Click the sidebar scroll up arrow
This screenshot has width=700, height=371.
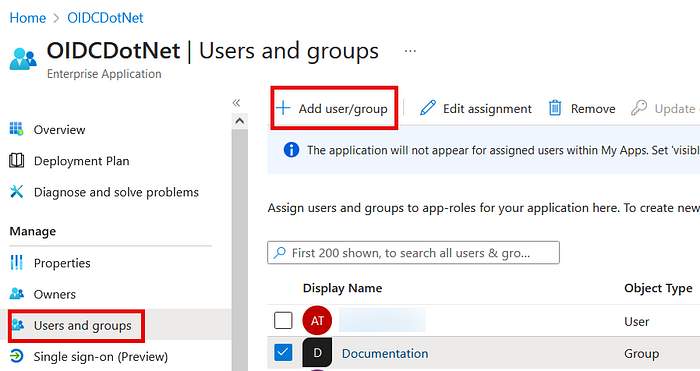tap(240, 121)
